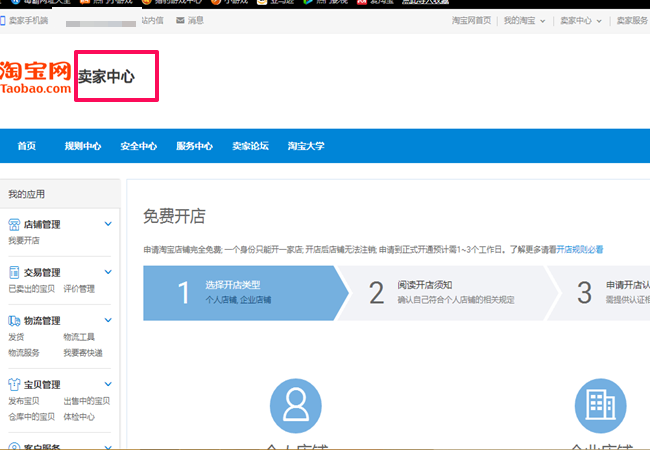
Task: Click the 店铺管理 shop icon
Action: point(14,225)
